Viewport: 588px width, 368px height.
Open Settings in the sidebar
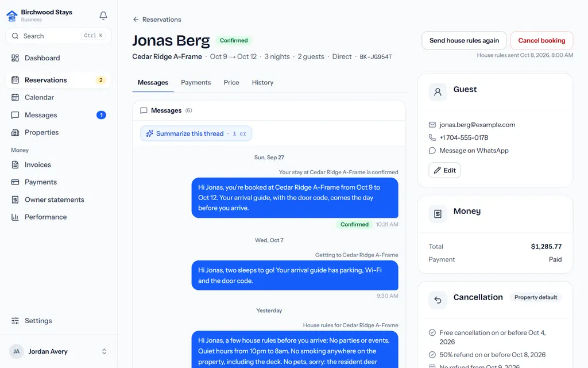(59, 321)
